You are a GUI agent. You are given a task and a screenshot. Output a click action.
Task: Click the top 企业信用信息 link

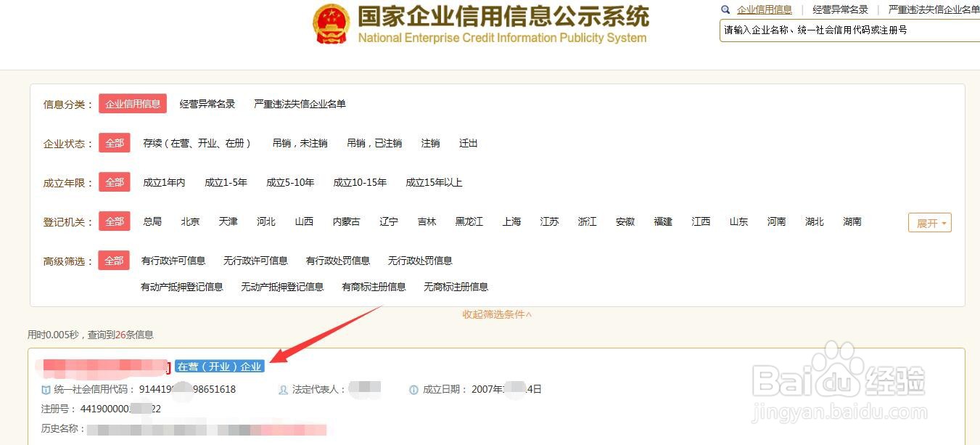point(765,9)
